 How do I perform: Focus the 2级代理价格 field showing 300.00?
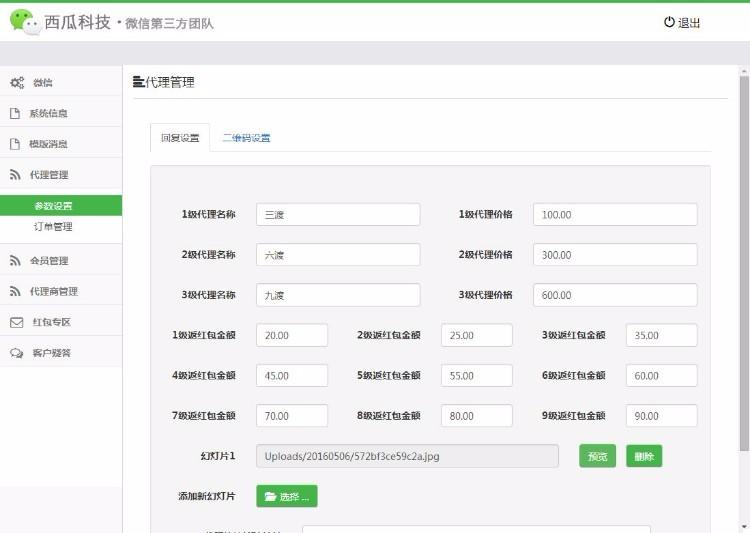(x=615, y=255)
